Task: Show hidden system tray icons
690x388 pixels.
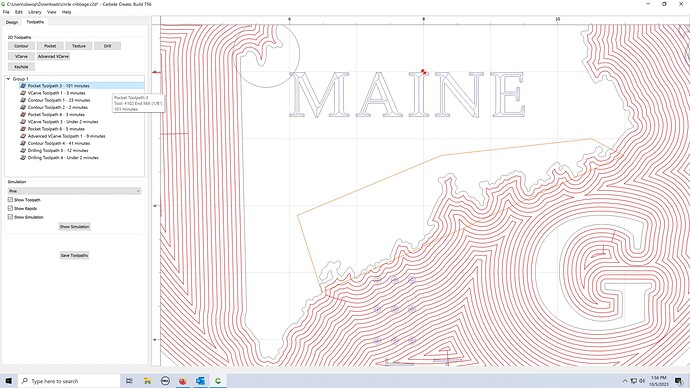Action: coord(625,381)
